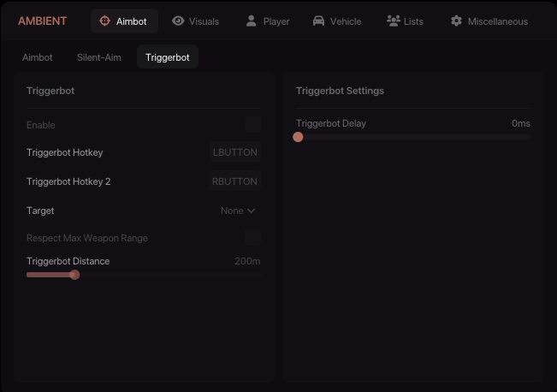Click the middle of the Triggerbot Delay track
The height and width of the screenshot is (392, 557).
tap(414, 137)
